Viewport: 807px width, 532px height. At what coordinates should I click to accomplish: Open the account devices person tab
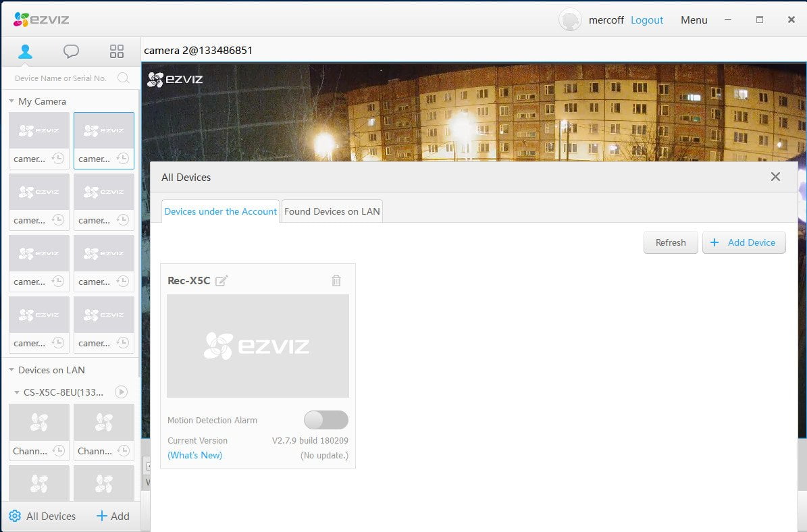pos(25,51)
